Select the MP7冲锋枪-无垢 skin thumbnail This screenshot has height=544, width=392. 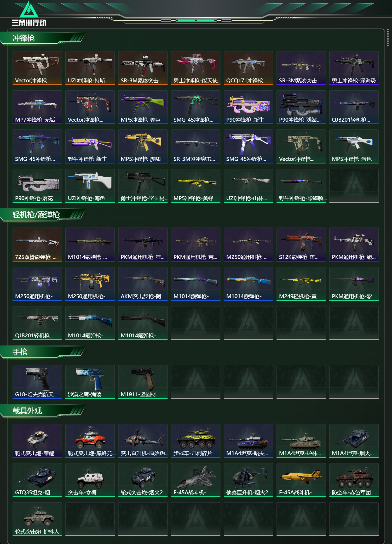tap(37, 107)
